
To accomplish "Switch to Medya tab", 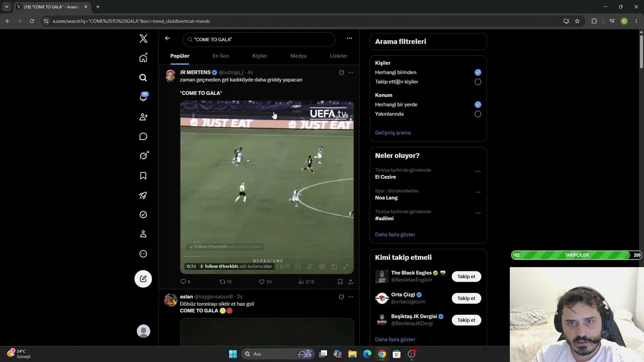I will [298, 56].
